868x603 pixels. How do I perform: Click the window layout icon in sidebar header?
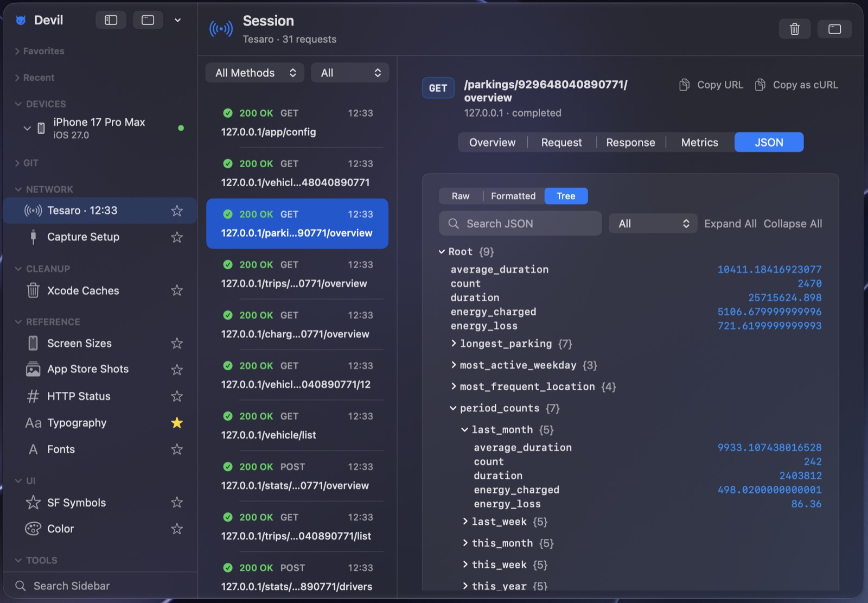(148, 20)
